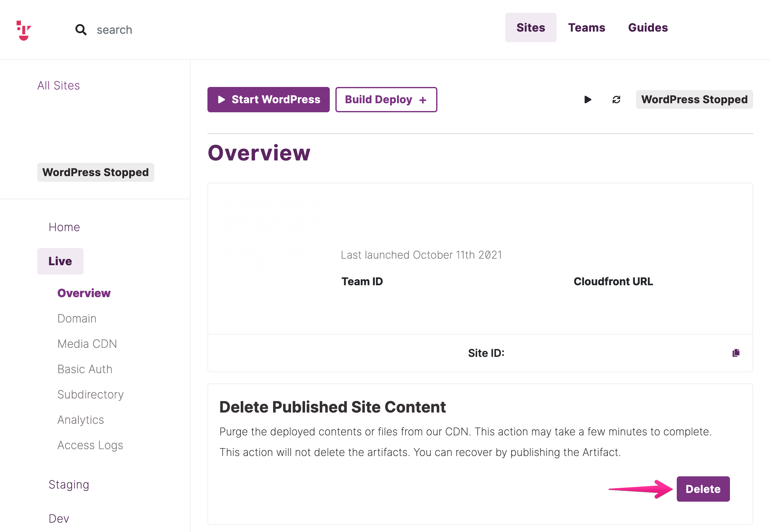Open the Build Deploy menu
This screenshot has height=532, width=770.
pos(386,100)
